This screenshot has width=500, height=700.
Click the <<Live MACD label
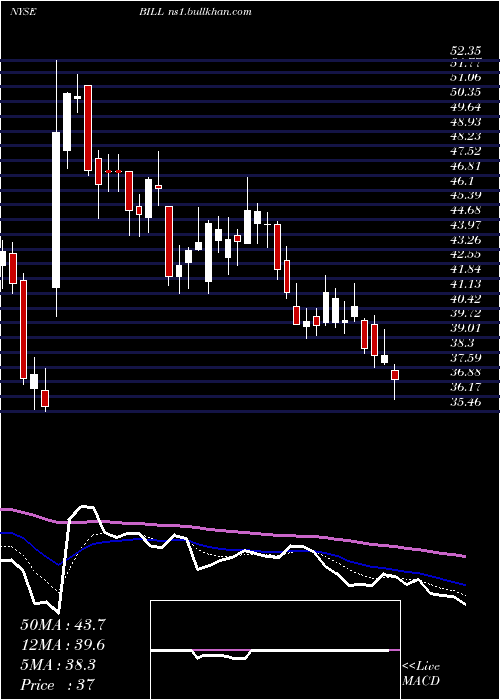click(x=421, y=674)
